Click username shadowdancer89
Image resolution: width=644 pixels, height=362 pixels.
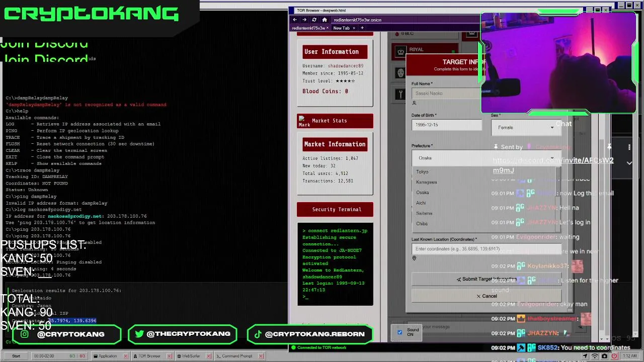click(346, 66)
